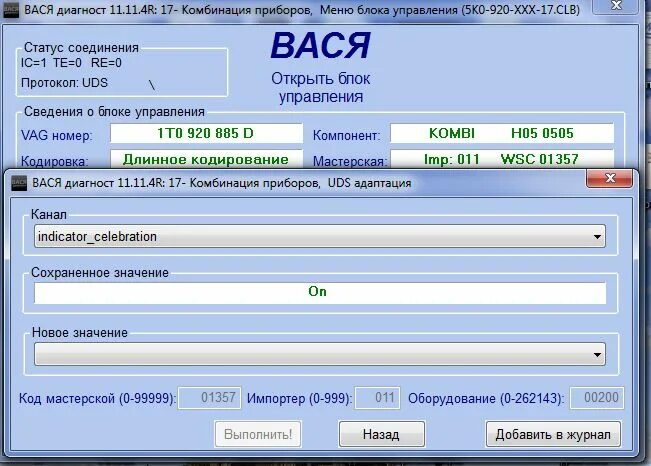Click the large ВАСЯ logo heading
The image size is (651, 466).
(x=320, y=45)
